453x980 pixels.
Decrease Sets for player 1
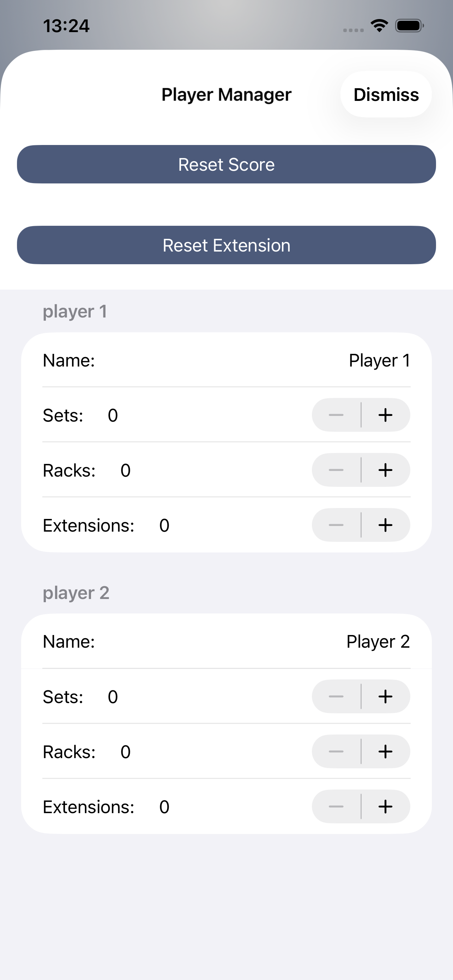coord(336,415)
